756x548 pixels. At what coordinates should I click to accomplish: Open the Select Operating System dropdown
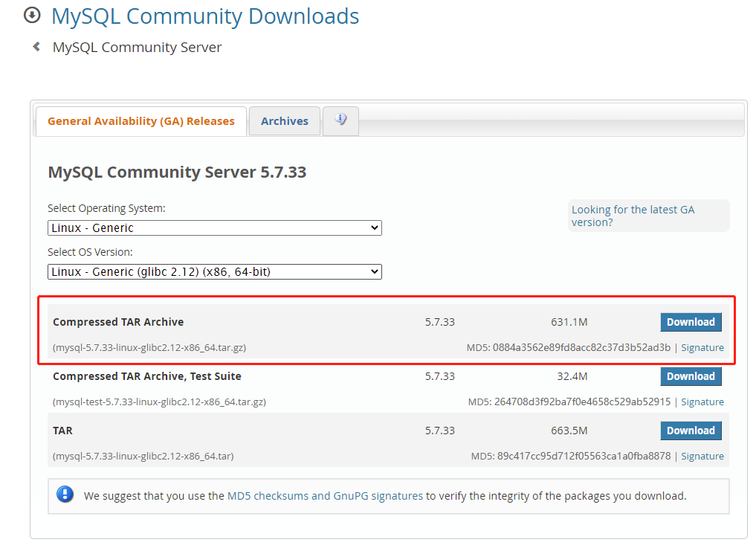pos(215,228)
